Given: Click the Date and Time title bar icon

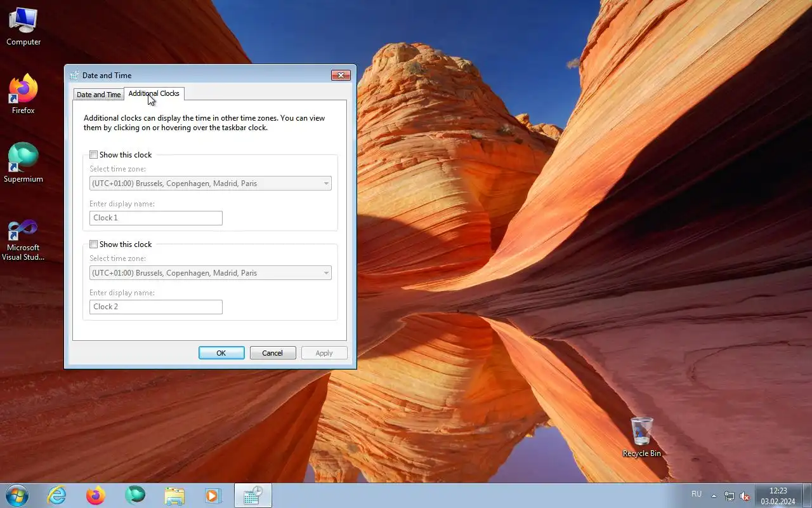Looking at the screenshot, I should [x=75, y=75].
